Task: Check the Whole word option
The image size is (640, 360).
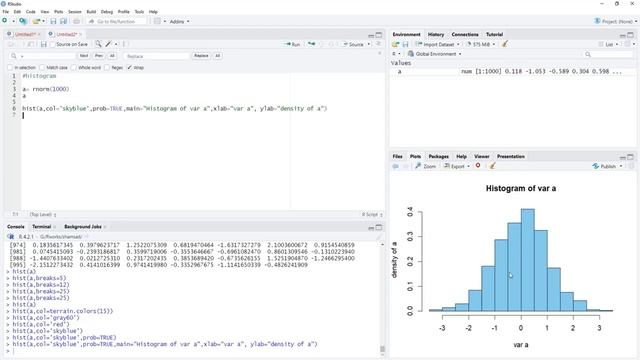Action: [74, 67]
